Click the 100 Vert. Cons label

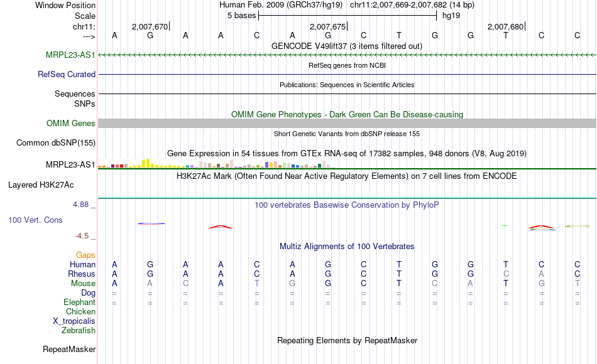(x=35, y=220)
